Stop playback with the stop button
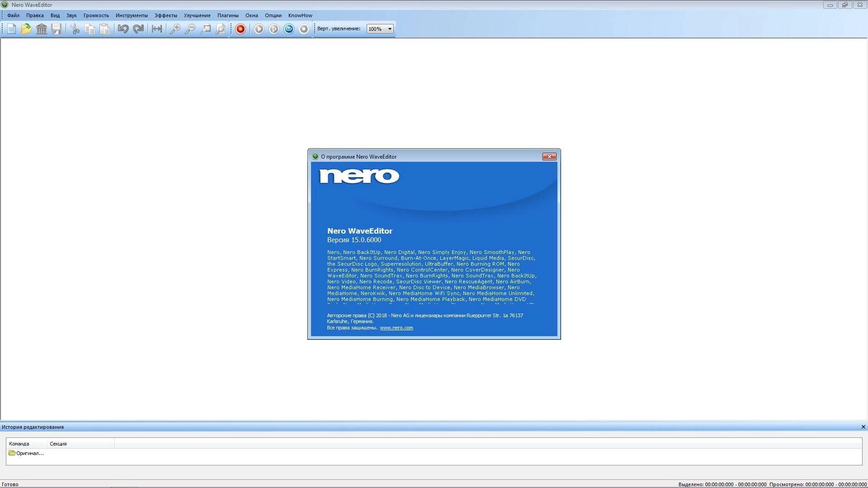The width and height of the screenshot is (868, 488). (304, 29)
